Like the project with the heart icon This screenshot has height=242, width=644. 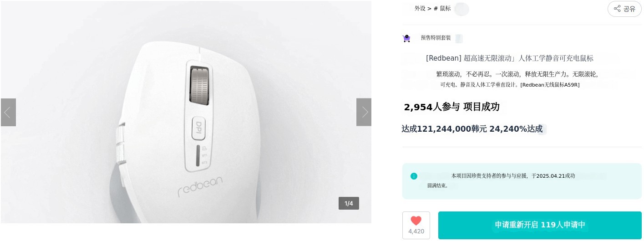416,221
